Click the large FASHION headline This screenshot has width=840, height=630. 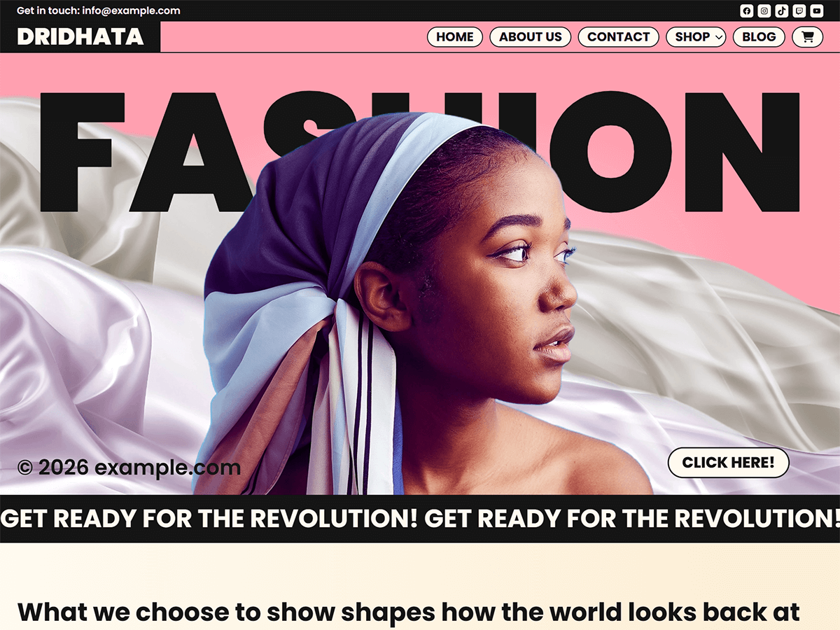[x=420, y=152]
